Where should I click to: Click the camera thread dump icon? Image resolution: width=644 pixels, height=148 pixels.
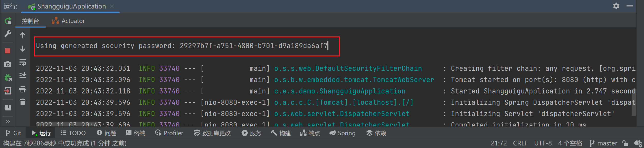8,64
